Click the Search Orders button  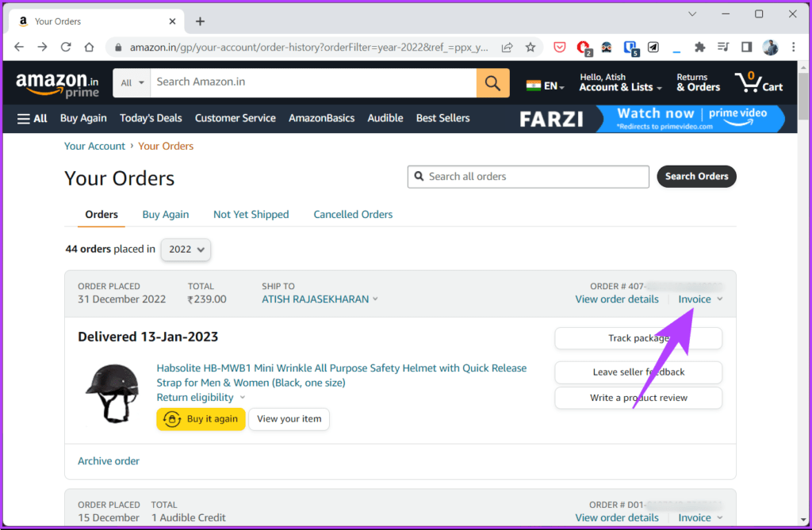(x=696, y=177)
